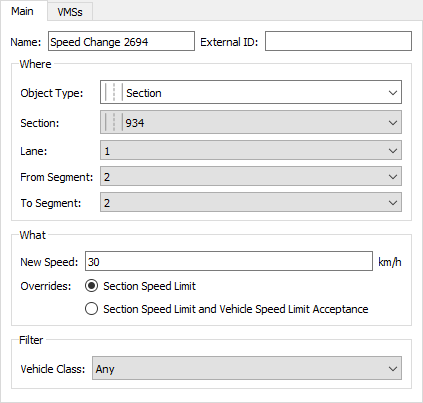Click the section icon in Object Type dropdown
Viewport: 423px width, 403px height.
point(114,92)
